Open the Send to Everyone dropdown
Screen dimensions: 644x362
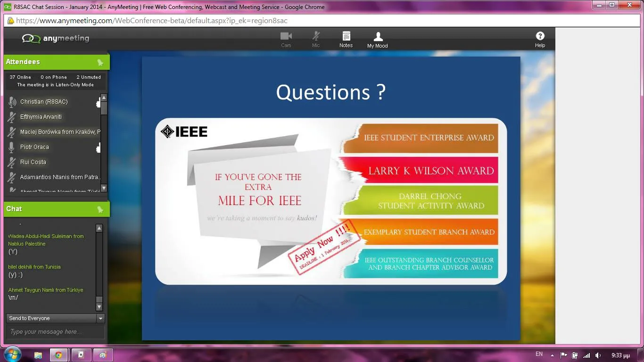pyautogui.click(x=56, y=318)
